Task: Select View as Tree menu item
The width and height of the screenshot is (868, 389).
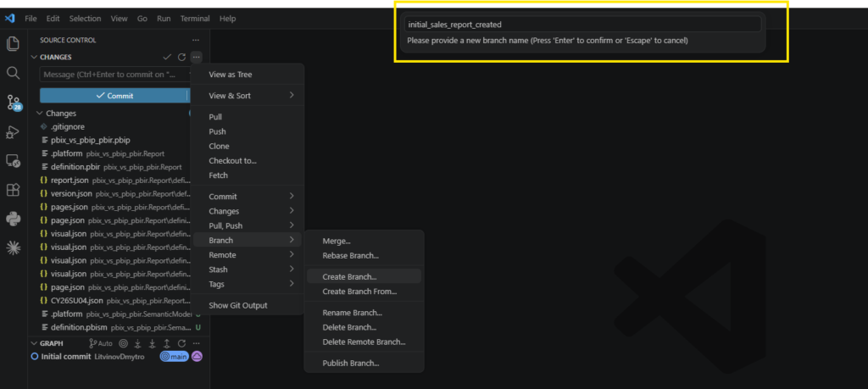Action: pyautogui.click(x=248, y=74)
